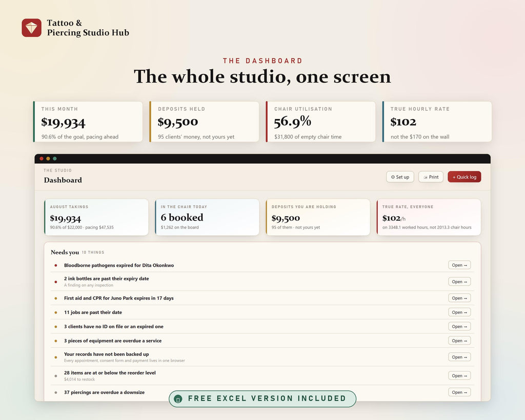The width and height of the screenshot is (525, 420).
Task: Click the red window dot in the title bar
Action: click(42, 159)
